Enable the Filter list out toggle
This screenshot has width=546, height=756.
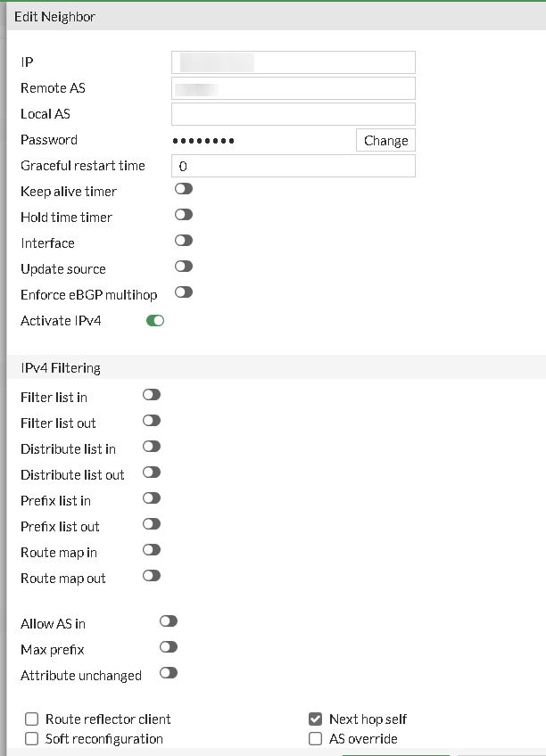(151, 421)
